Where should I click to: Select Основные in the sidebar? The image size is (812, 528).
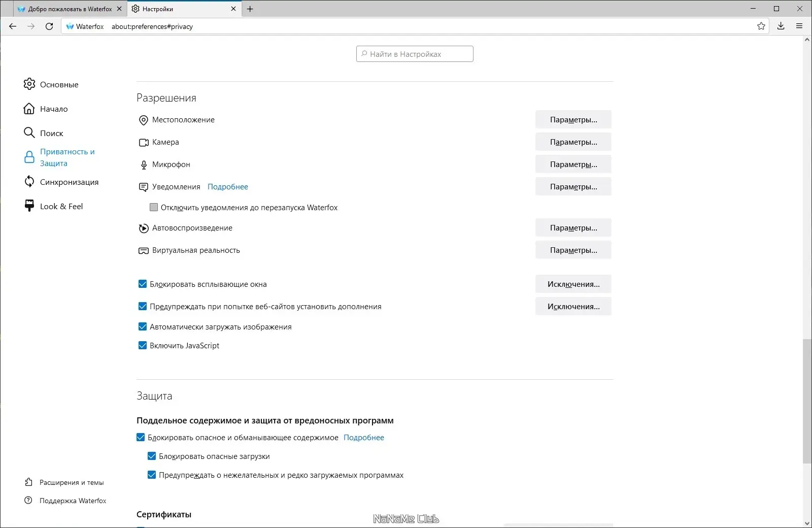coord(58,84)
